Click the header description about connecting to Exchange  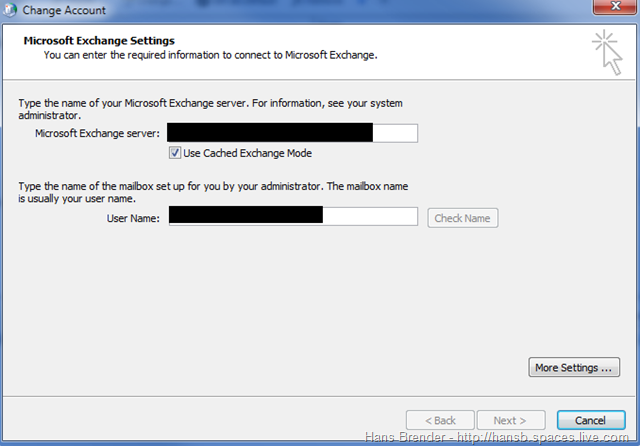(210, 55)
